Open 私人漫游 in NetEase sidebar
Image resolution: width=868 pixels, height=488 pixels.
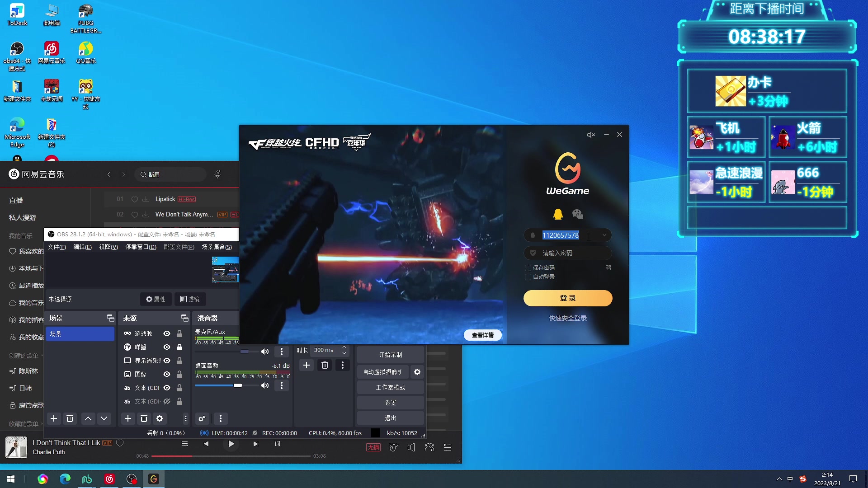pyautogui.click(x=23, y=217)
